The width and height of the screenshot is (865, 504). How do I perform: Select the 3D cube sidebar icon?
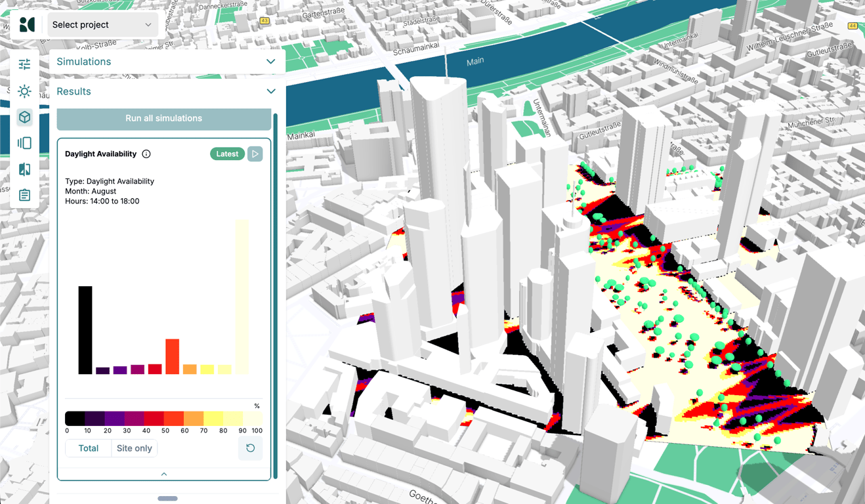click(x=24, y=117)
